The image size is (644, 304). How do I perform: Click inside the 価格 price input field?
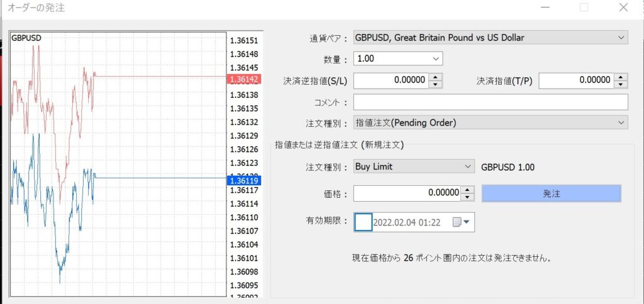pos(407,193)
